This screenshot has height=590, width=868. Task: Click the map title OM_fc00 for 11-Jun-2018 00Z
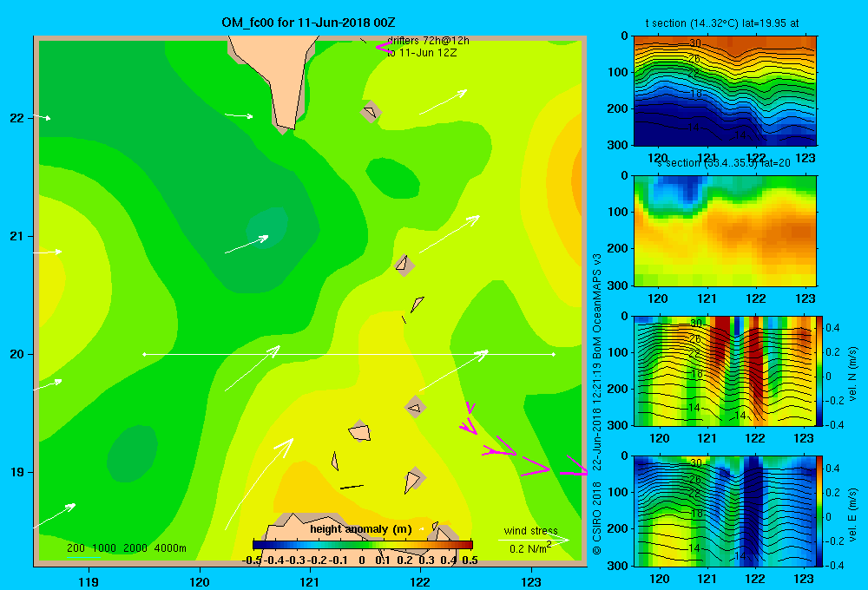coord(308,23)
